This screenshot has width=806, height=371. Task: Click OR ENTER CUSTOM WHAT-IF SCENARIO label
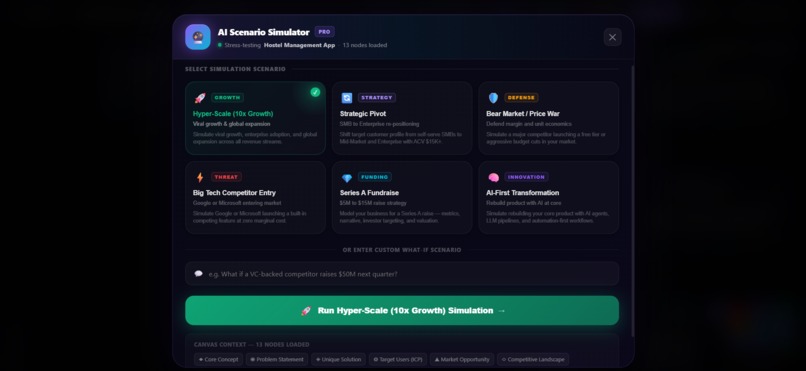point(402,250)
